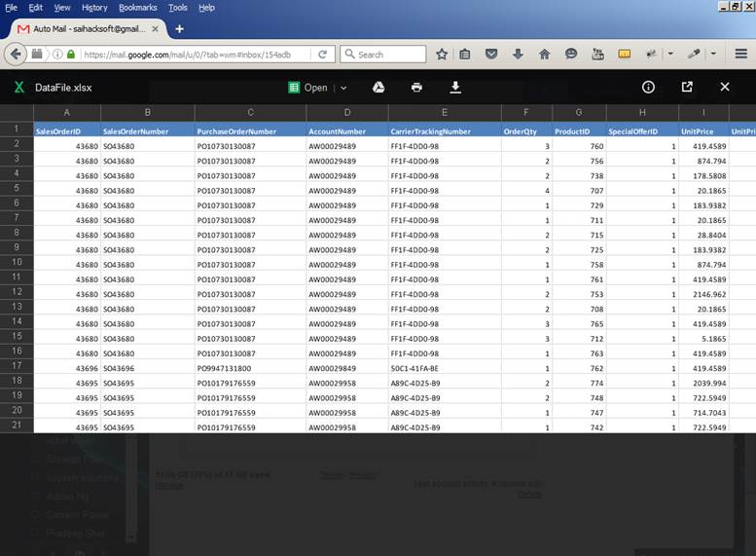The width and height of the screenshot is (756, 556).
Task: Go back to previous page
Action: click(16, 55)
